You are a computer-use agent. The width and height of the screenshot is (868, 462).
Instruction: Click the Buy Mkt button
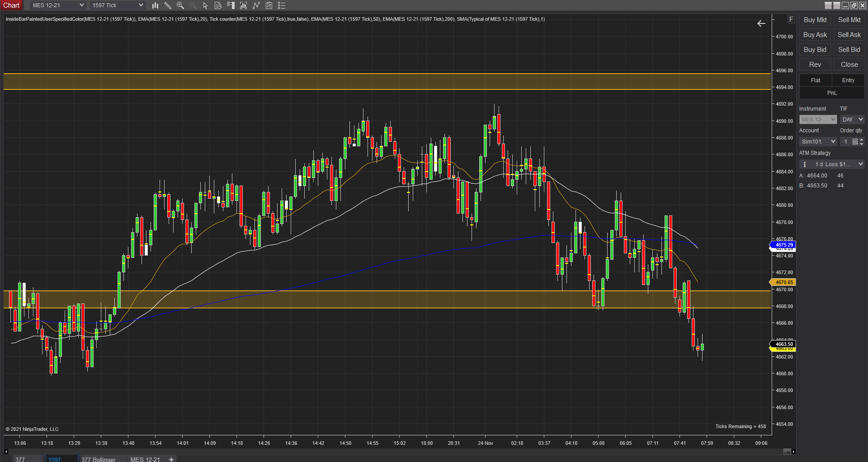click(x=815, y=20)
